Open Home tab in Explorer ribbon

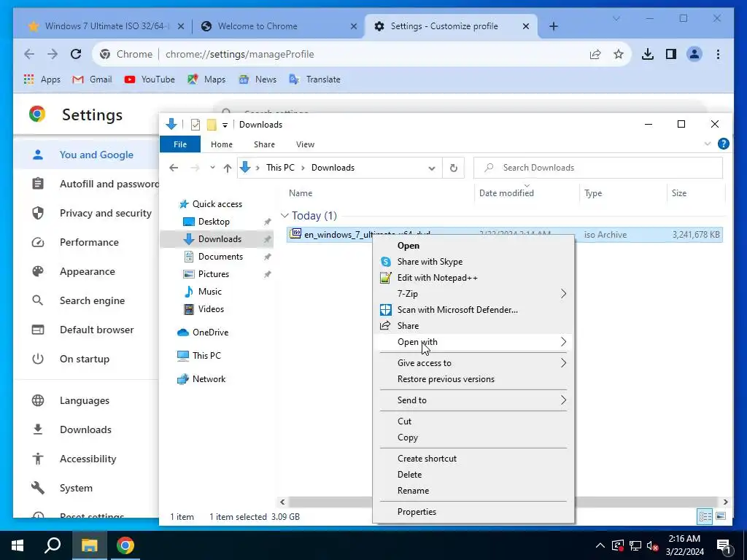point(222,144)
